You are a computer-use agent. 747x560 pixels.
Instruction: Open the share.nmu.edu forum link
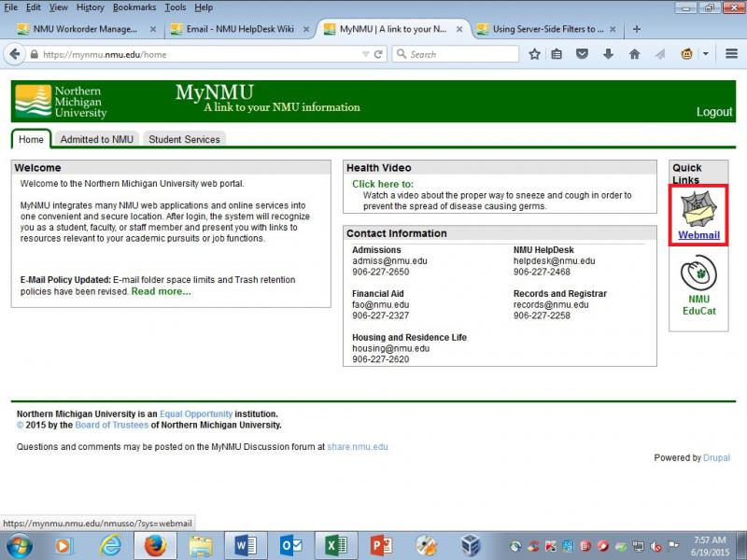(358, 447)
